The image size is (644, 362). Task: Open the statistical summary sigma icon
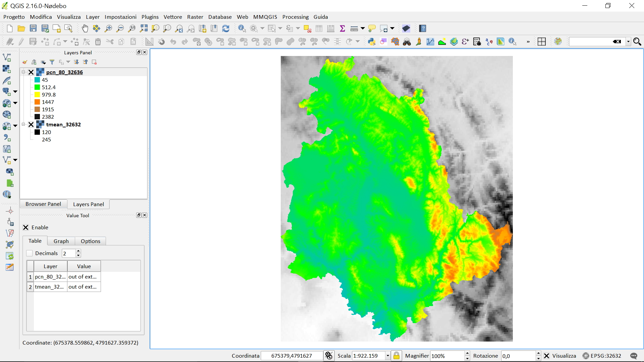pos(342,28)
